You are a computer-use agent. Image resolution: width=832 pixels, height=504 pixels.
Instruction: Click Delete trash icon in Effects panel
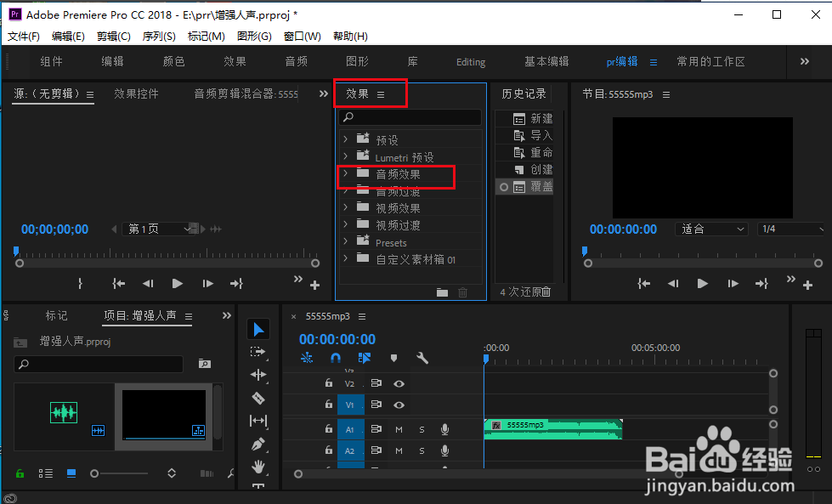point(462,292)
